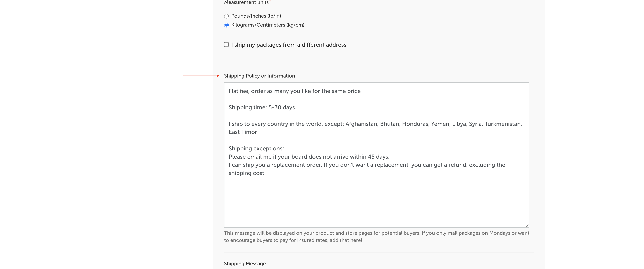
Task: Place cursor on "Shipping exceptions:" line
Action: [x=256, y=149]
